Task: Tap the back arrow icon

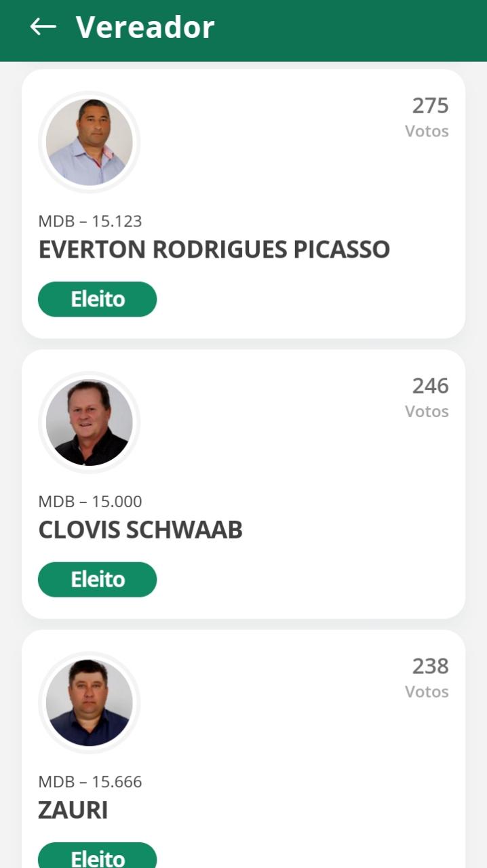Action: 43,27
